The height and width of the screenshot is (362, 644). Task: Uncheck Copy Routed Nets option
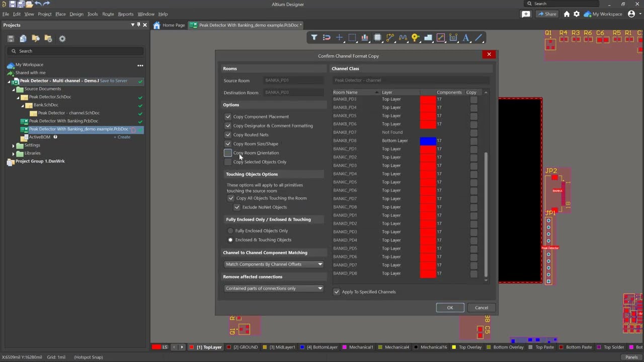[228, 135]
